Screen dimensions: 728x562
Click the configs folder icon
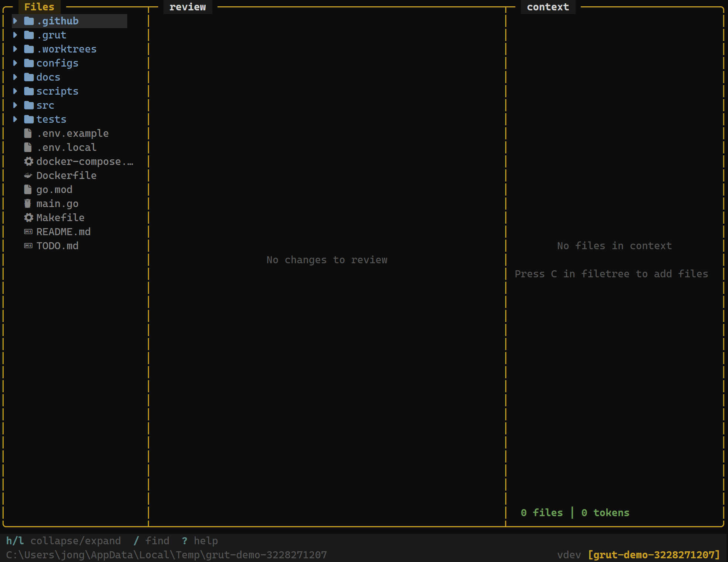pyautogui.click(x=29, y=63)
